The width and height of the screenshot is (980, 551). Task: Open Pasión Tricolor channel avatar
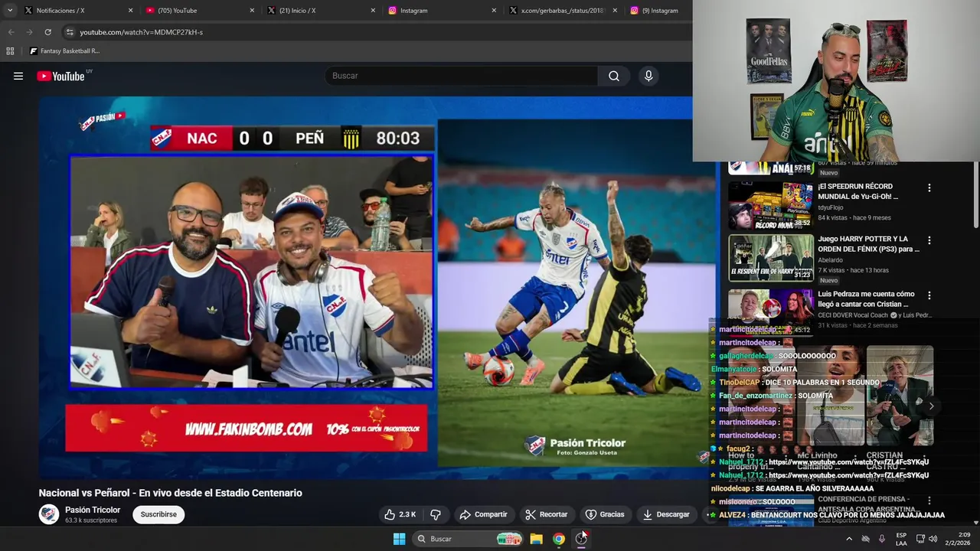click(49, 514)
